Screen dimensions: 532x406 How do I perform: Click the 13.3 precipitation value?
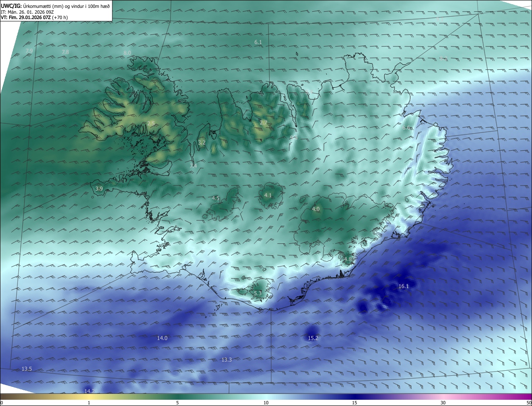[227, 360]
